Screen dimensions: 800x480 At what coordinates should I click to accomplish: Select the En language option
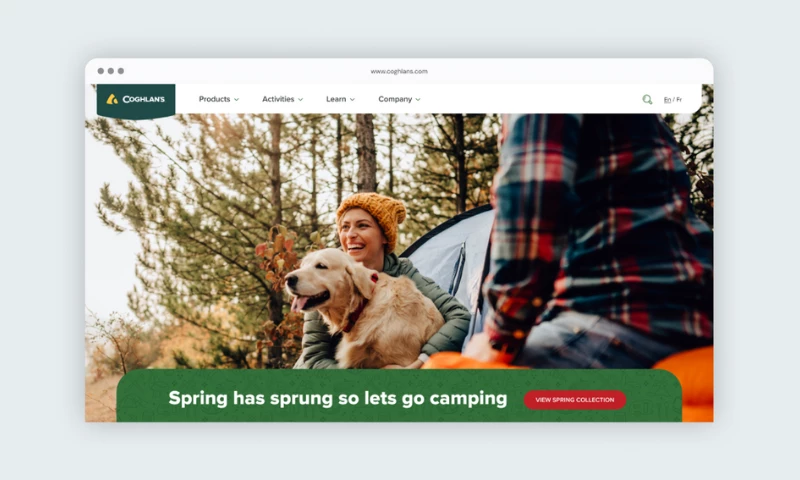point(667,99)
